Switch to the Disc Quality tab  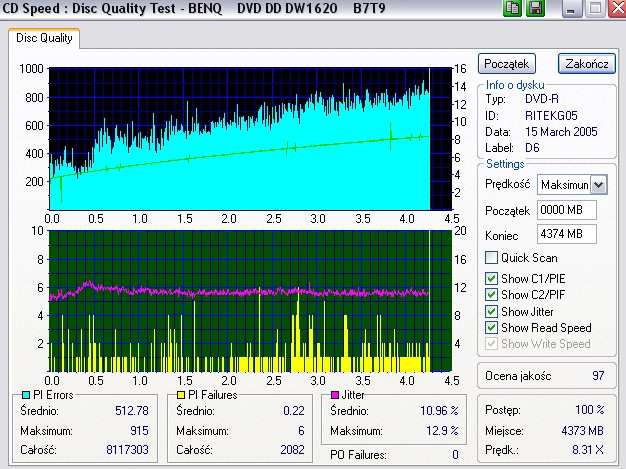pos(44,38)
